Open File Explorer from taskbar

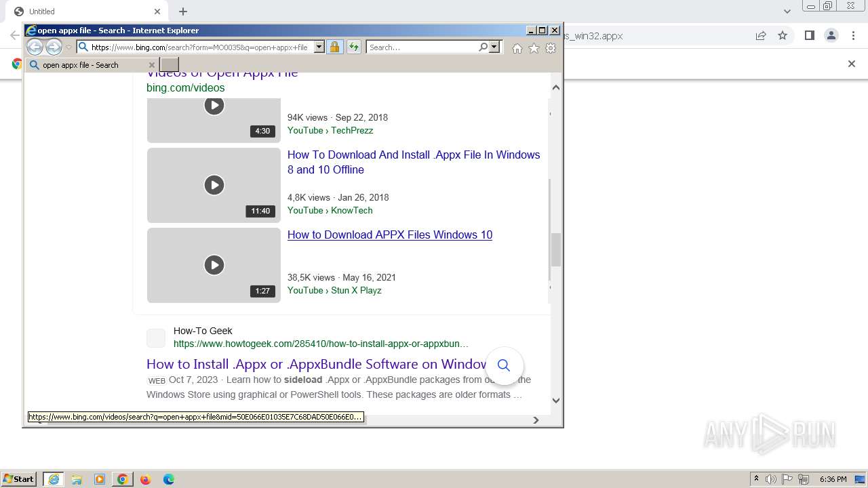click(x=77, y=479)
